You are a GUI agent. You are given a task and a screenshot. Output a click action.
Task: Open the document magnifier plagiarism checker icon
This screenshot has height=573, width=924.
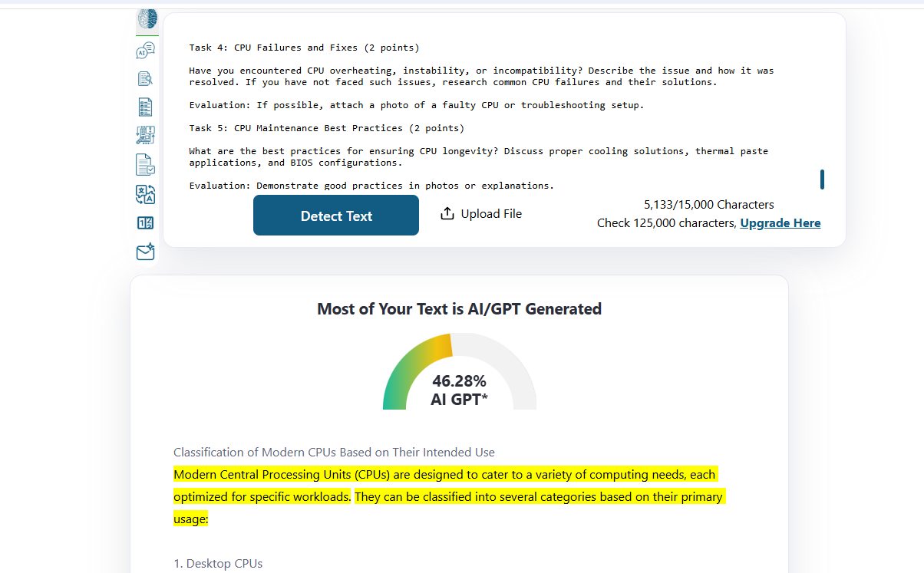click(145, 78)
